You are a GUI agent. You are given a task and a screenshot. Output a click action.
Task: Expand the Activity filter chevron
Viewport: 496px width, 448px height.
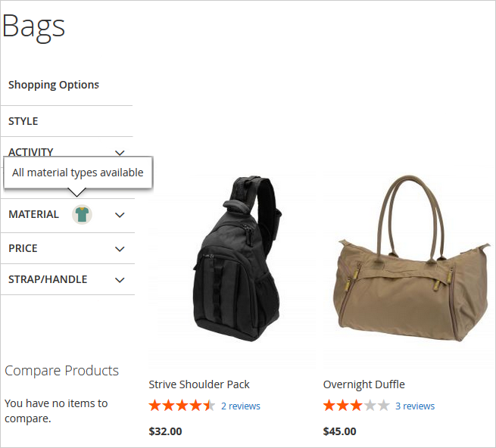coord(120,152)
